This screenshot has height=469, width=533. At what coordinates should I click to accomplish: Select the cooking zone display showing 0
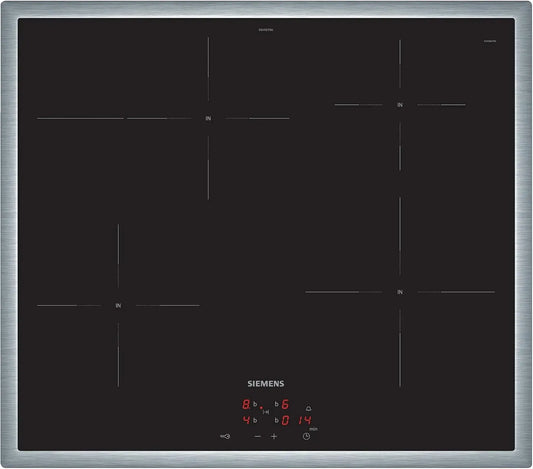coord(285,420)
